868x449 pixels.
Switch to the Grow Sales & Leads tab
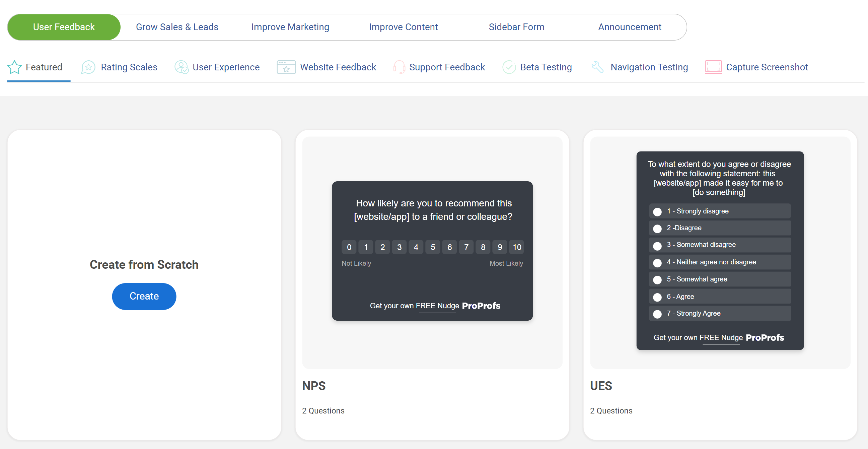click(177, 27)
